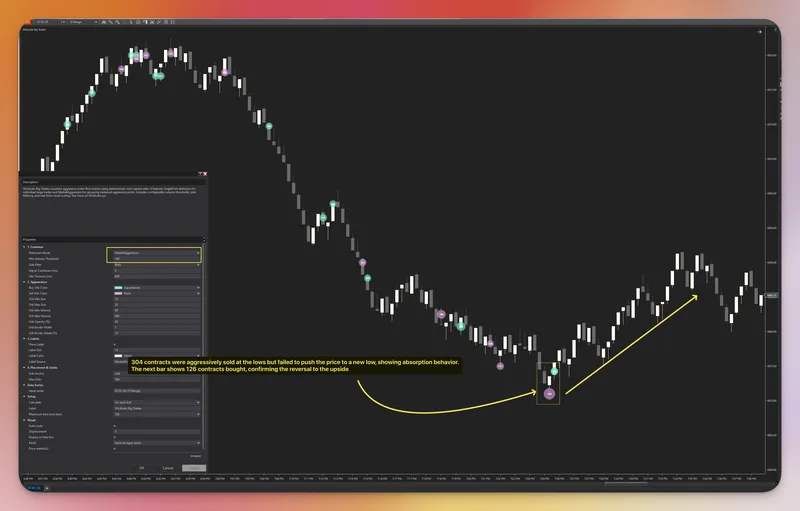Image resolution: width=800 pixels, height=511 pixels.
Task: Open the indicators wavy-line toolbar icon
Action: 159,22
